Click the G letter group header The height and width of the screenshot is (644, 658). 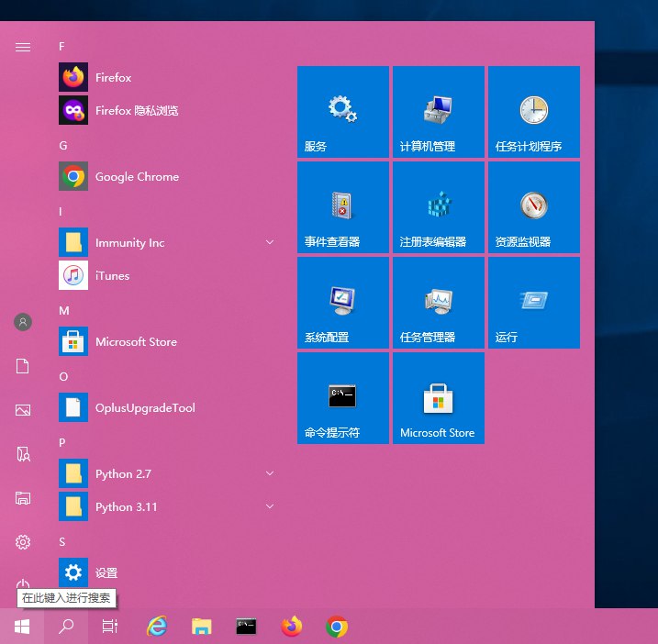[x=63, y=146]
